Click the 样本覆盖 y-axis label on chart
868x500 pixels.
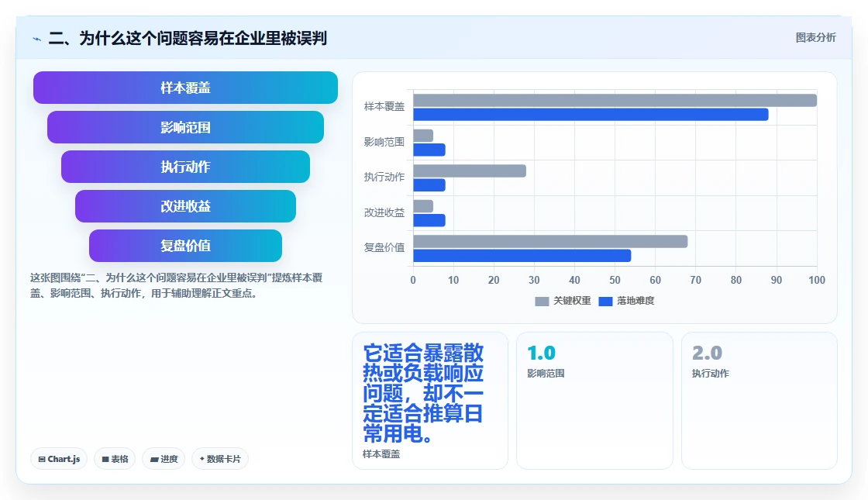[384, 106]
